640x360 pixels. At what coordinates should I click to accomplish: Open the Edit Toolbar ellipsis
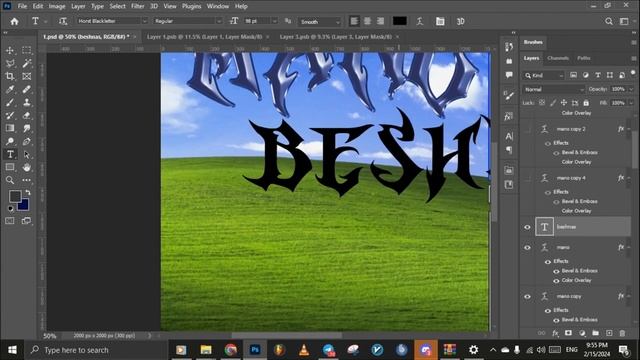click(x=27, y=180)
